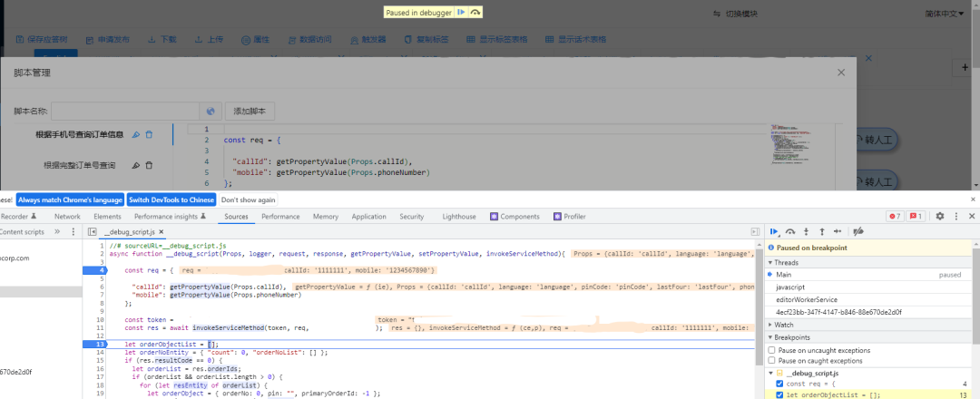Click 下载 toolbar button
The width and height of the screenshot is (980, 399).
point(162,39)
